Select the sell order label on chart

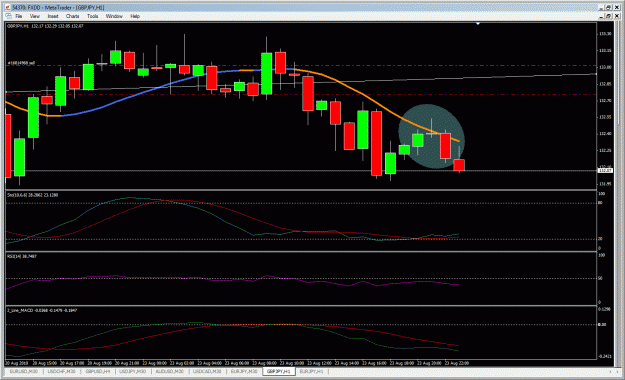pyautogui.click(x=22, y=63)
